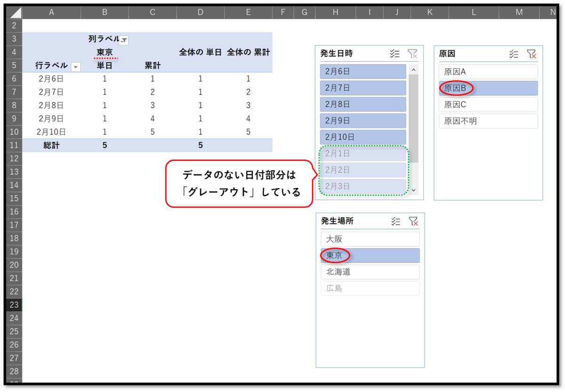This screenshot has height=392, width=565.
Task: Open the 行ラベル filter dropdown
Action: click(x=76, y=66)
